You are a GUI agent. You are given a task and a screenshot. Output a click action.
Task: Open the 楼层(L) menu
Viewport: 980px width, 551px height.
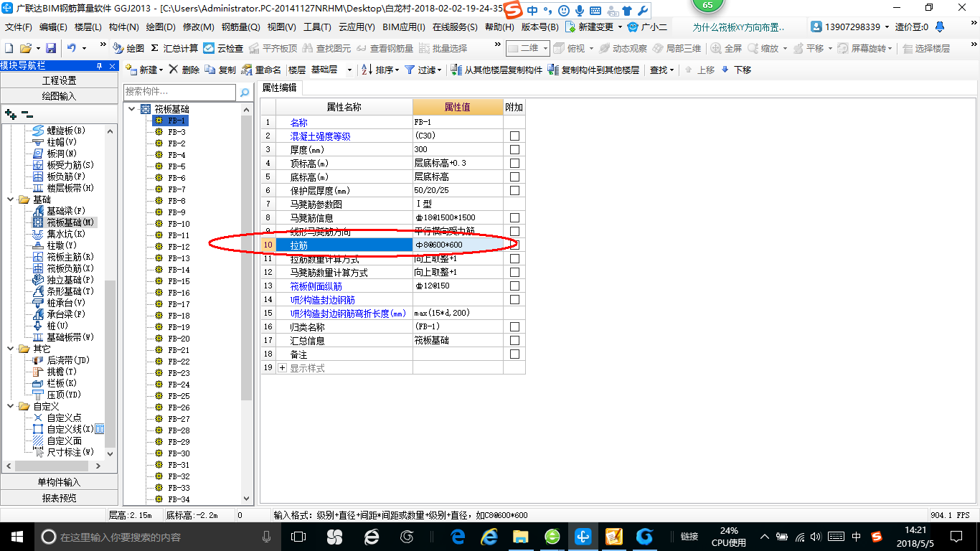[88, 27]
